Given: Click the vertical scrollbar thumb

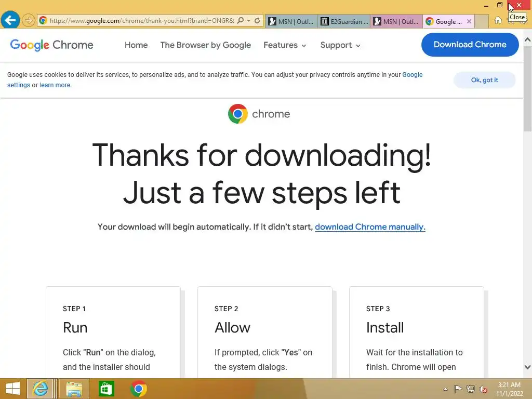Looking at the screenshot, I should tap(528, 89).
